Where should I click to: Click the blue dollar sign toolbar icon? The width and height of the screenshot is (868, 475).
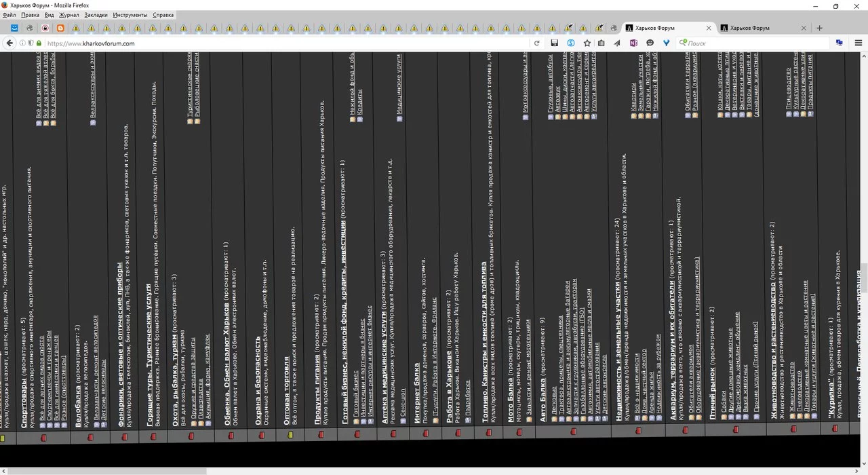tap(571, 43)
